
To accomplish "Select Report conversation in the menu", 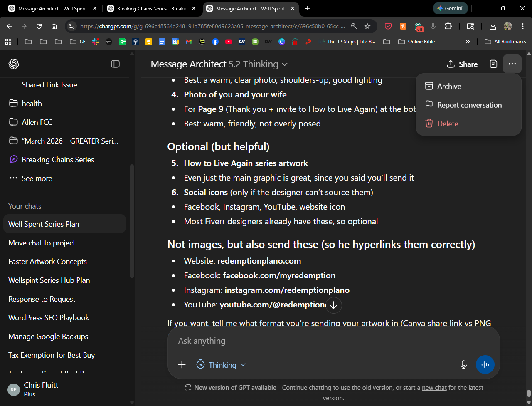I will click(469, 105).
